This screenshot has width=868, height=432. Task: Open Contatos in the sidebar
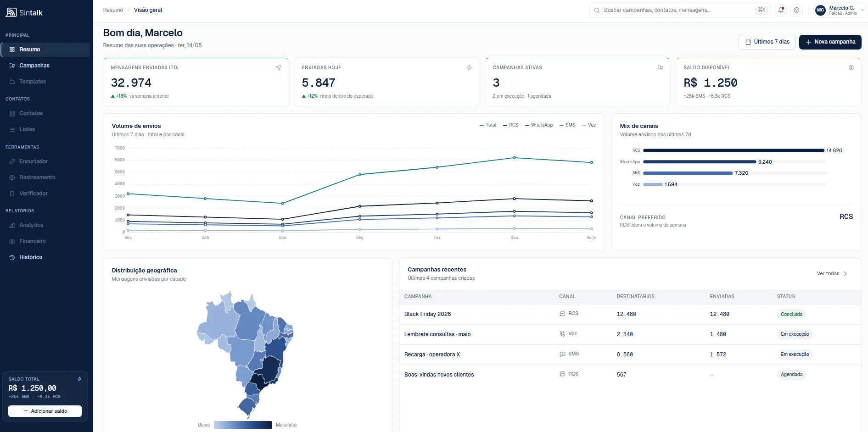coord(45,113)
